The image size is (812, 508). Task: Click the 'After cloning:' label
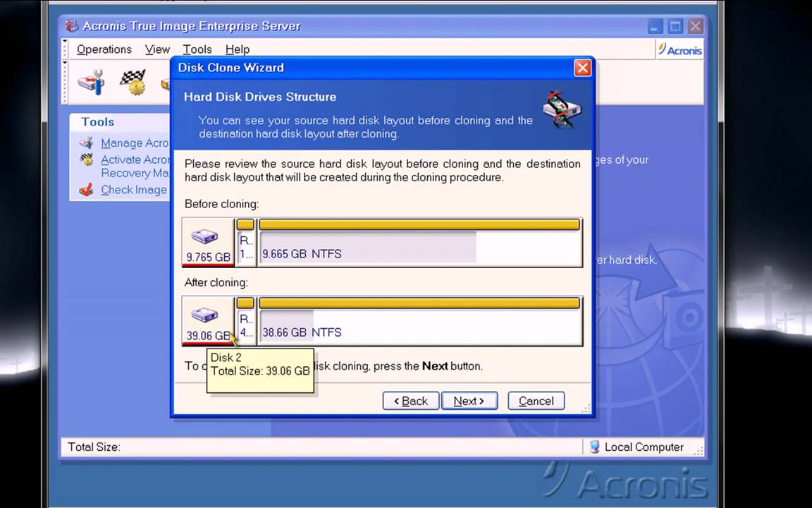click(x=216, y=282)
